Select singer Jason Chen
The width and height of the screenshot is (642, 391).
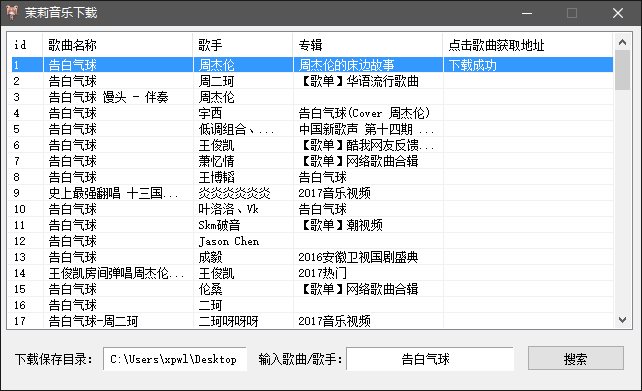[229, 241]
